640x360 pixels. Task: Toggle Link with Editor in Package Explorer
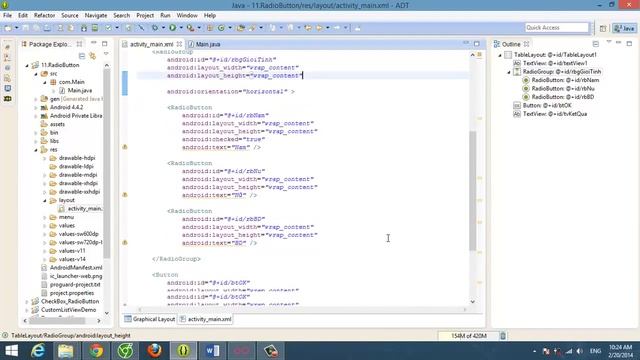click(93, 56)
